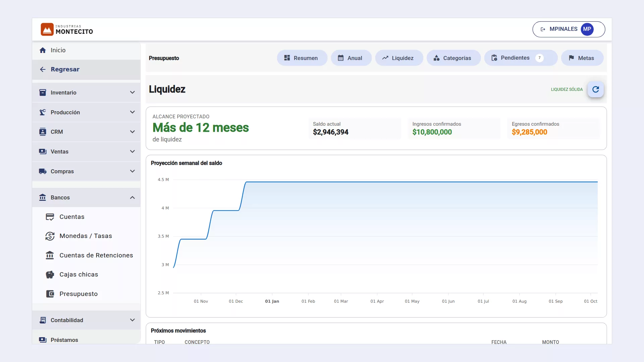The width and height of the screenshot is (644, 362).
Task: Click the Bancos bank building icon
Action: click(43, 197)
